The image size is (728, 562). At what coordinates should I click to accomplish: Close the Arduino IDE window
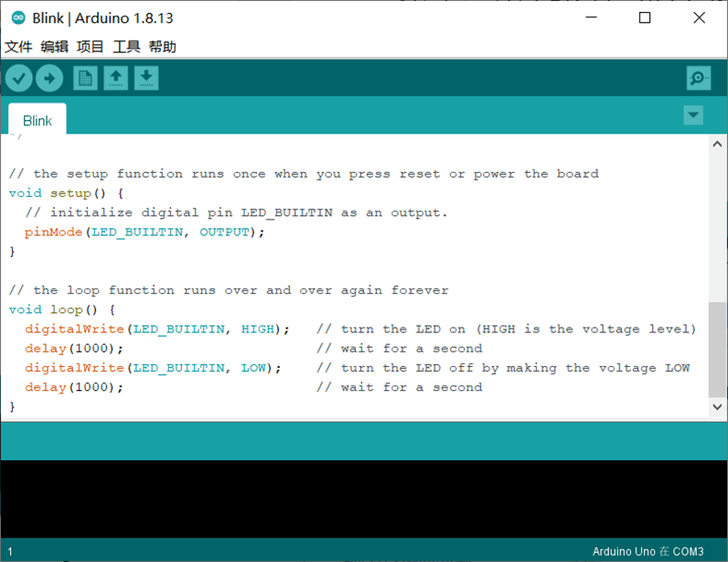click(x=699, y=17)
